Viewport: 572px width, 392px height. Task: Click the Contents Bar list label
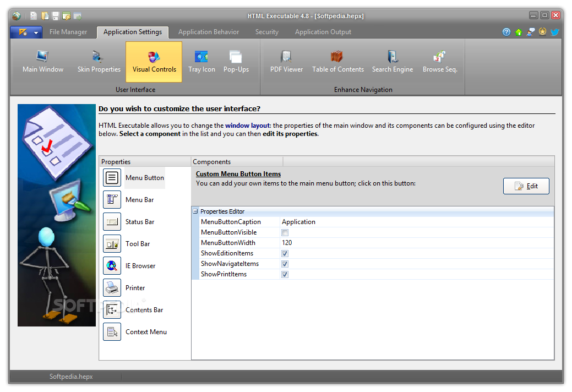144,310
